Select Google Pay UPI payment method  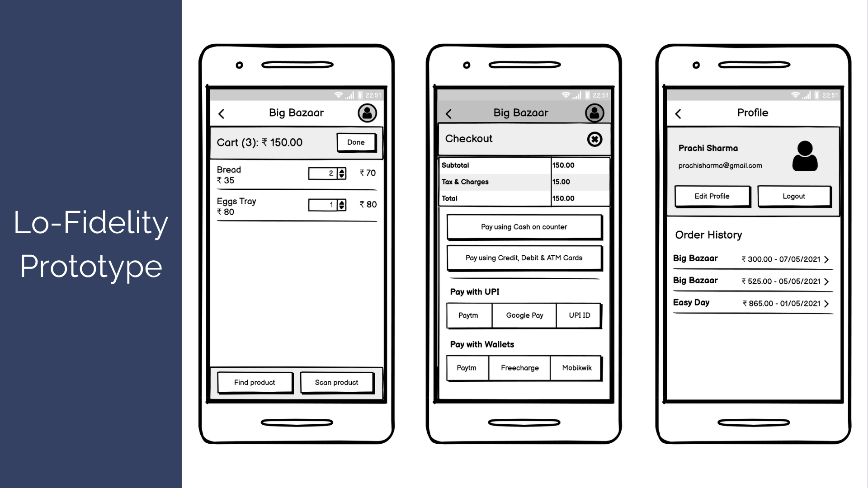click(523, 314)
